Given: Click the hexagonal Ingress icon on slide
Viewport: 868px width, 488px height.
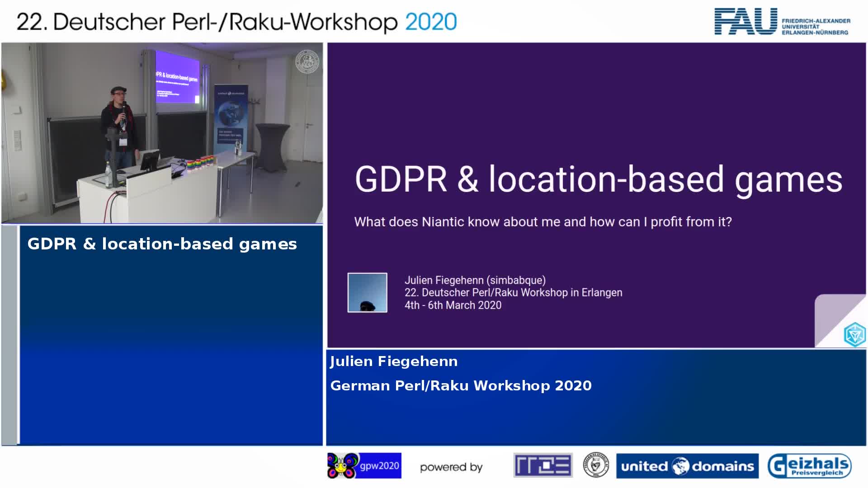Looking at the screenshot, I should pos(854,335).
